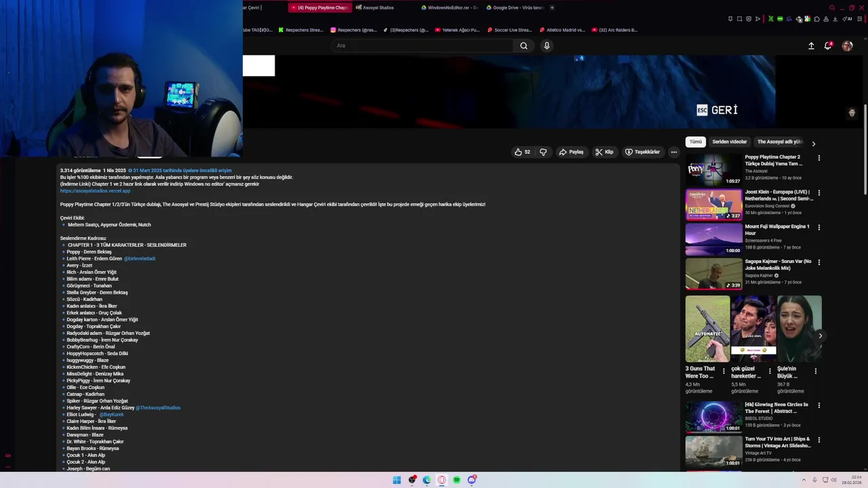Screen dimensions: 868x488
Task: Open options for Poppy Playtime Chapter 2 video
Action: (x=818, y=158)
